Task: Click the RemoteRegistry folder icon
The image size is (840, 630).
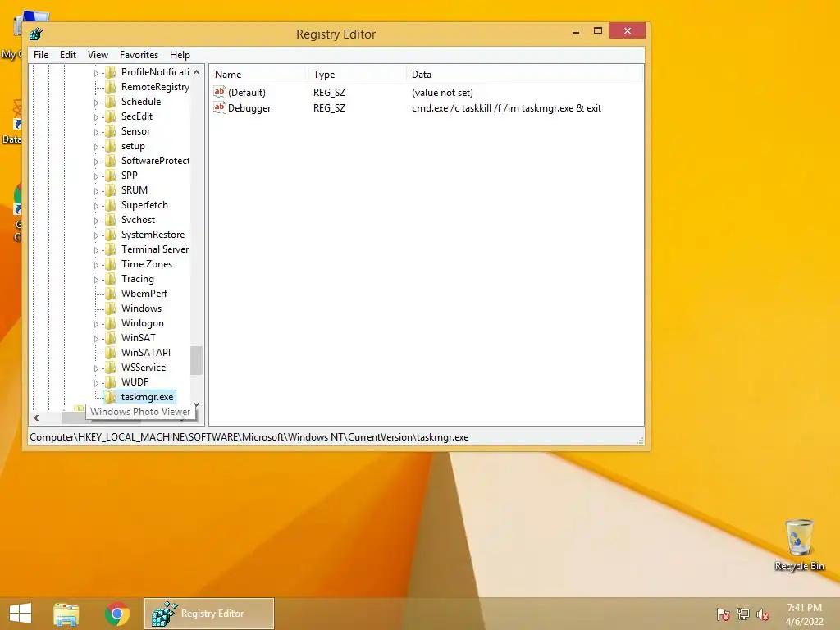Action: pyautogui.click(x=111, y=87)
